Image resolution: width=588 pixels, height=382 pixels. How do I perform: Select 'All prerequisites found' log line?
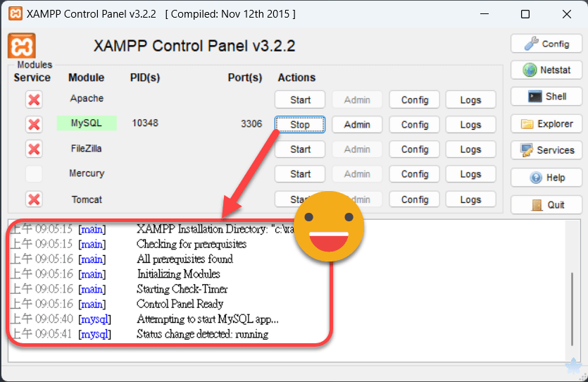coord(185,259)
